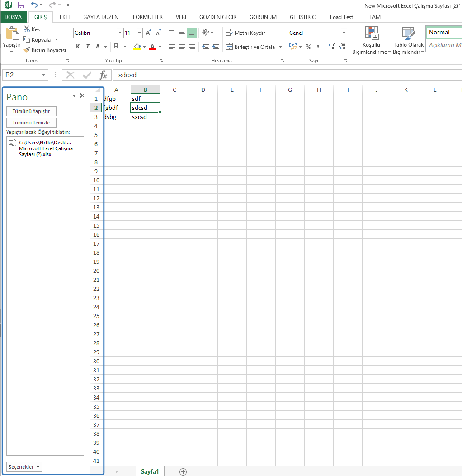Select column D header
Screen dimensions: 462x476
pyautogui.click(x=203, y=90)
